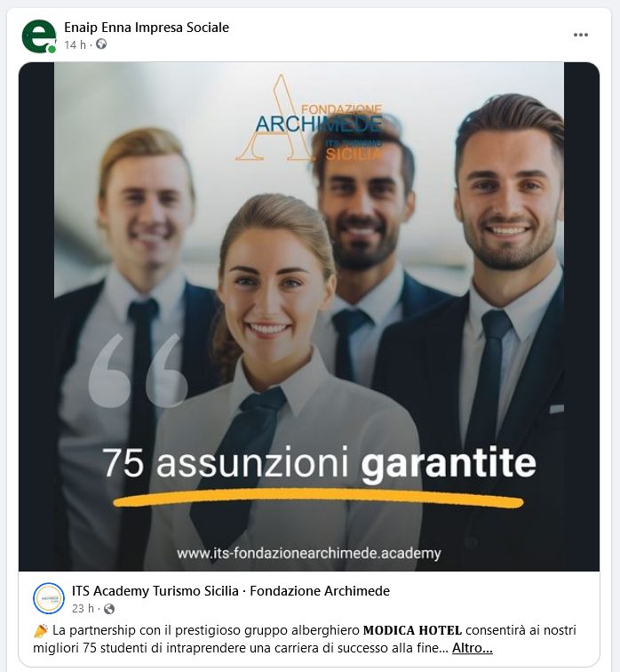
Task: Click the green online status dot on avatar
Action: (52, 49)
